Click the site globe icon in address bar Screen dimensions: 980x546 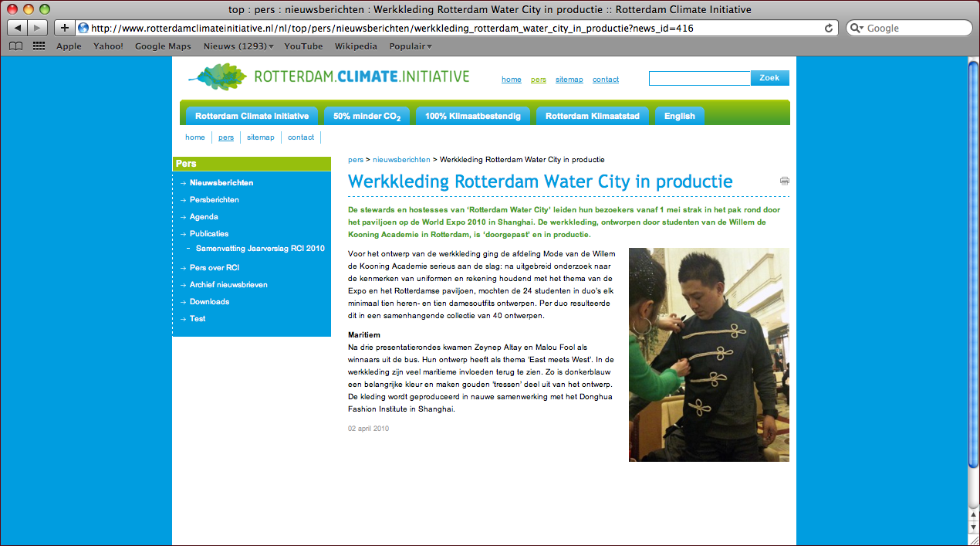pos(84,28)
